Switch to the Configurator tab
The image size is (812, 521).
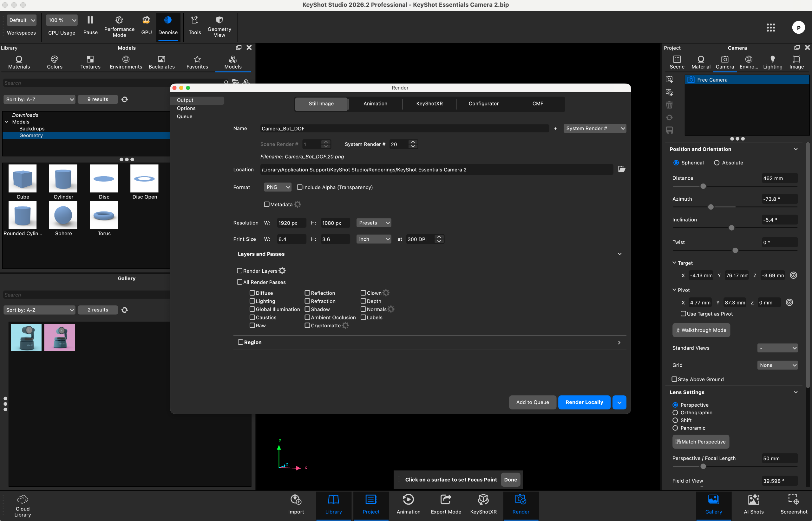pos(483,104)
